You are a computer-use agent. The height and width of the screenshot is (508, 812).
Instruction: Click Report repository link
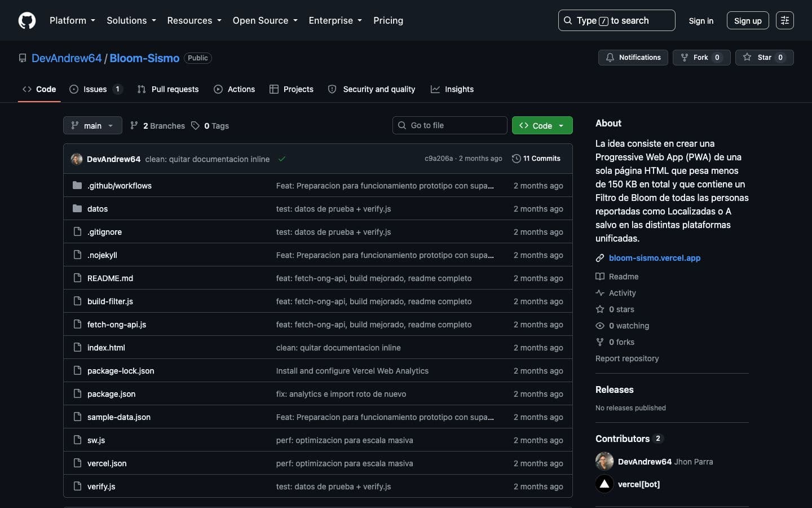point(627,358)
